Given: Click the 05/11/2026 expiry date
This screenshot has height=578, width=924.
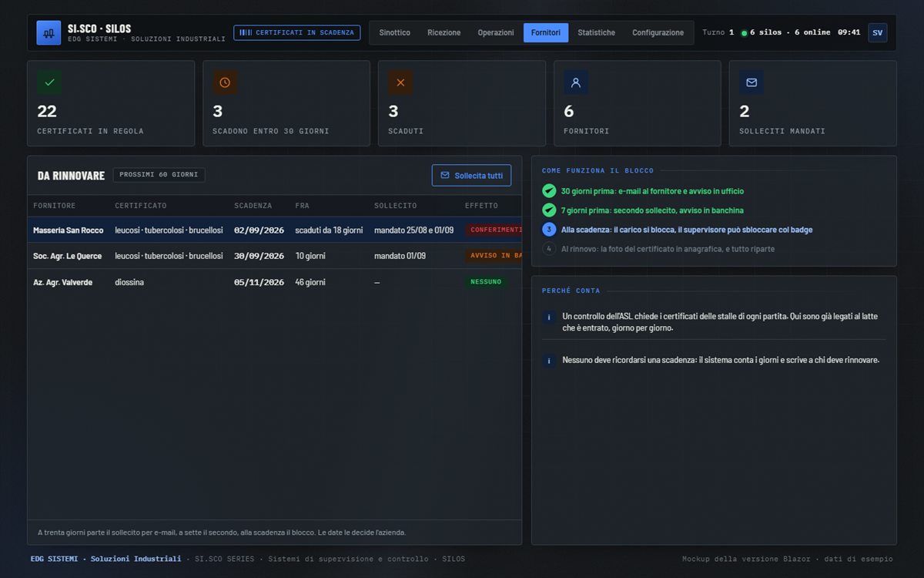Looking at the screenshot, I should tap(259, 282).
